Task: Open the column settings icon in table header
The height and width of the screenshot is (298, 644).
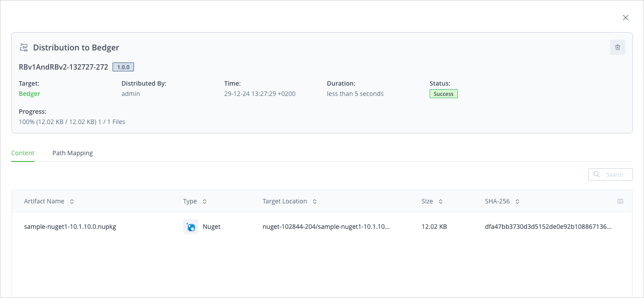Action: [620, 201]
